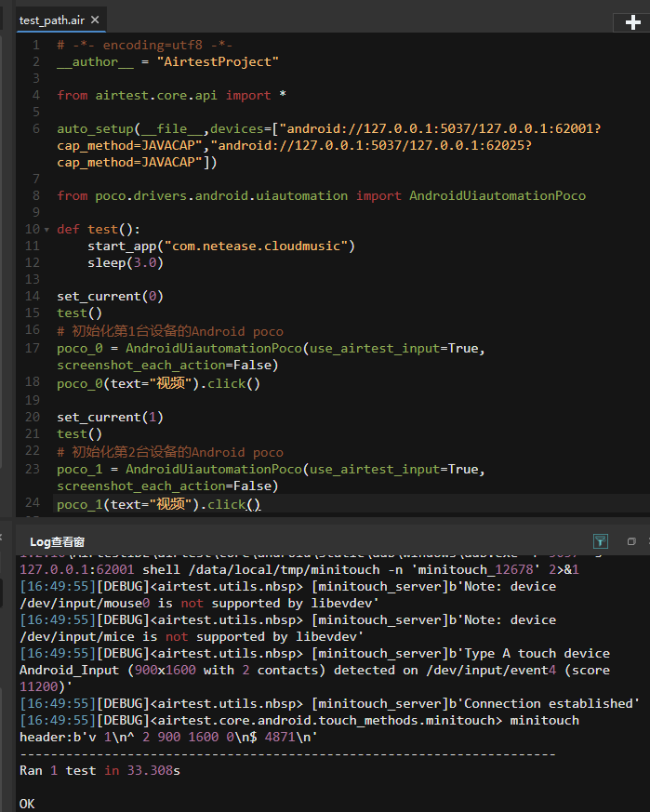The image size is (650, 812).
Task: Click on auto_setup(__file__ call text
Action: 132,128
